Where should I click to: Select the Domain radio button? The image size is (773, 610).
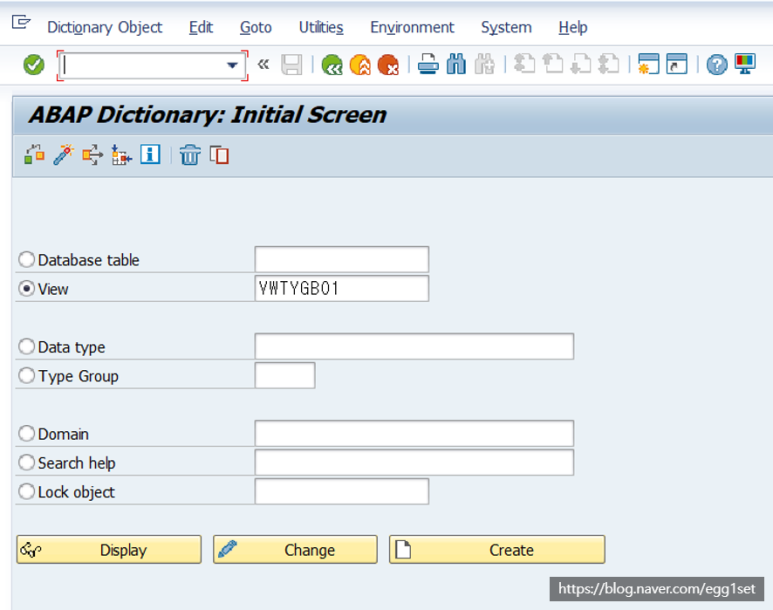pyautogui.click(x=26, y=433)
